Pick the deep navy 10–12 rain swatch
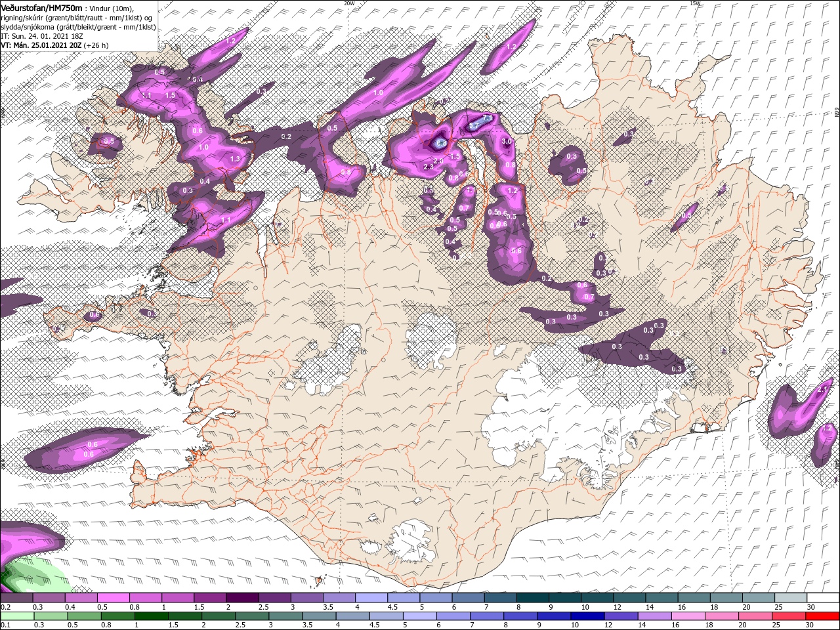The image size is (840, 630). (587, 616)
